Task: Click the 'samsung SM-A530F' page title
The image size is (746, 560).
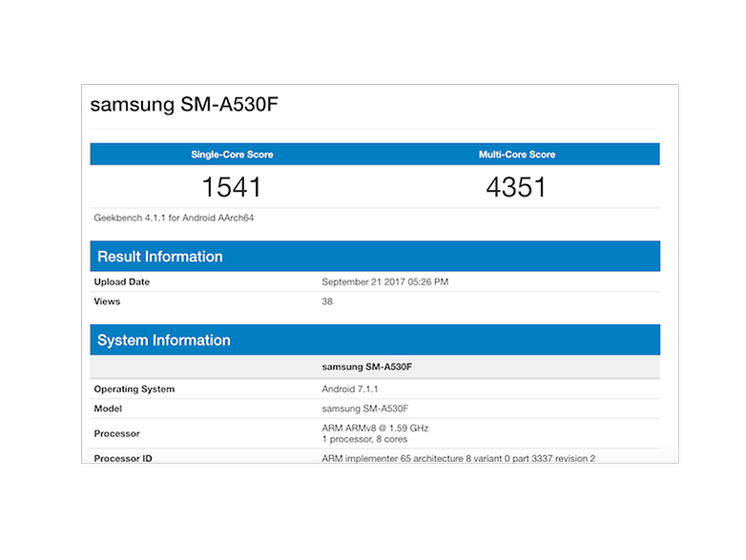Action: [184, 104]
